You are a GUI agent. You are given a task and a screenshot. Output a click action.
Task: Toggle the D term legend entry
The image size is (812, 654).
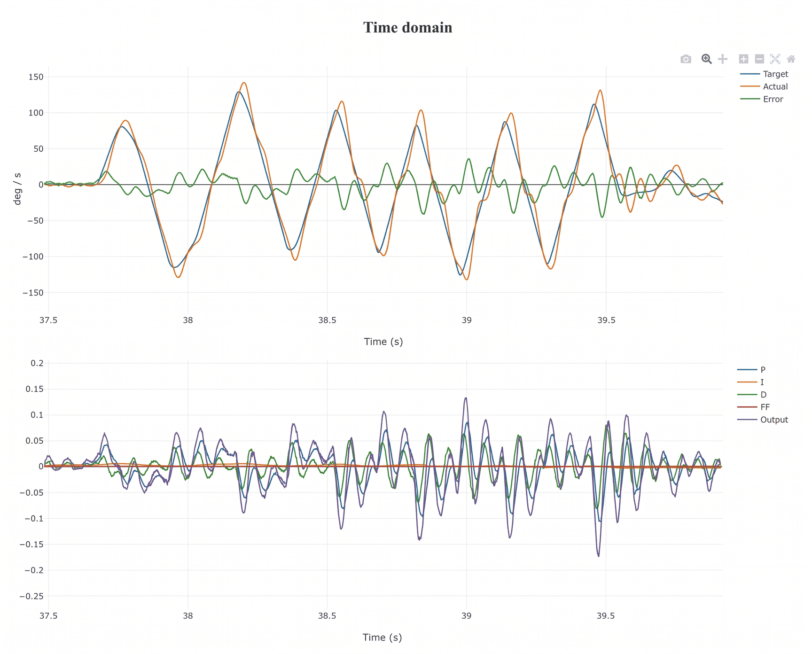[752, 395]
